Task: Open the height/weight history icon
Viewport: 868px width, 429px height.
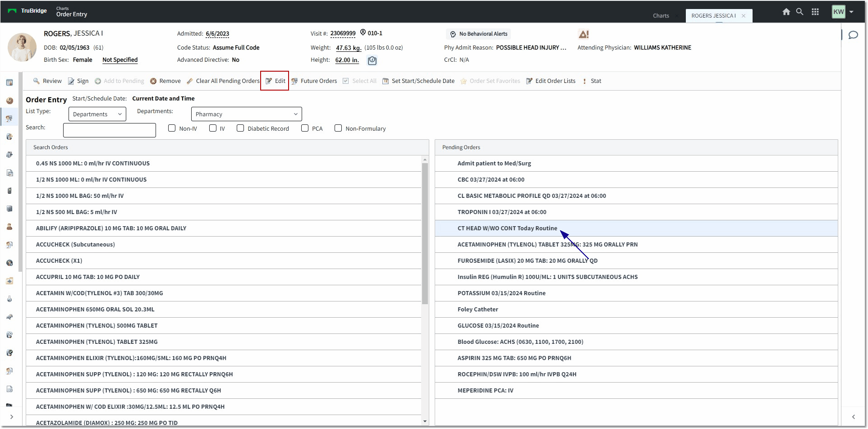Action: [372, 60]
